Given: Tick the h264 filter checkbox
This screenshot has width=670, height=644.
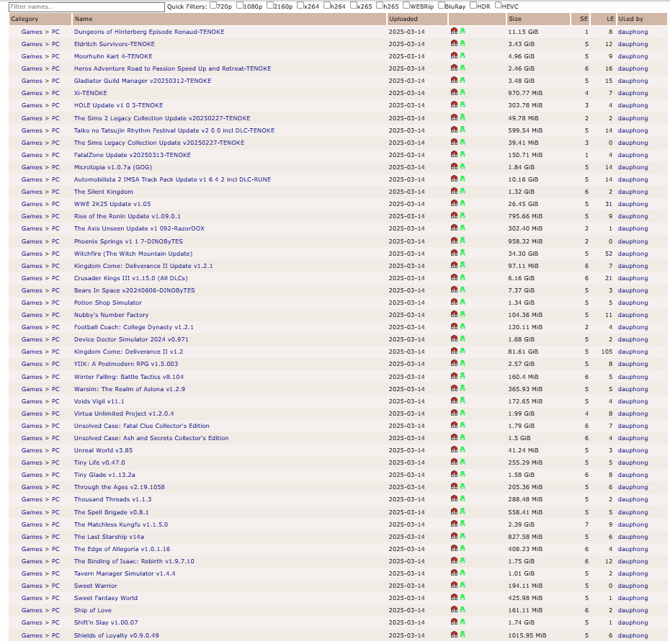Looking at the screenshot, I should (327, 6).
